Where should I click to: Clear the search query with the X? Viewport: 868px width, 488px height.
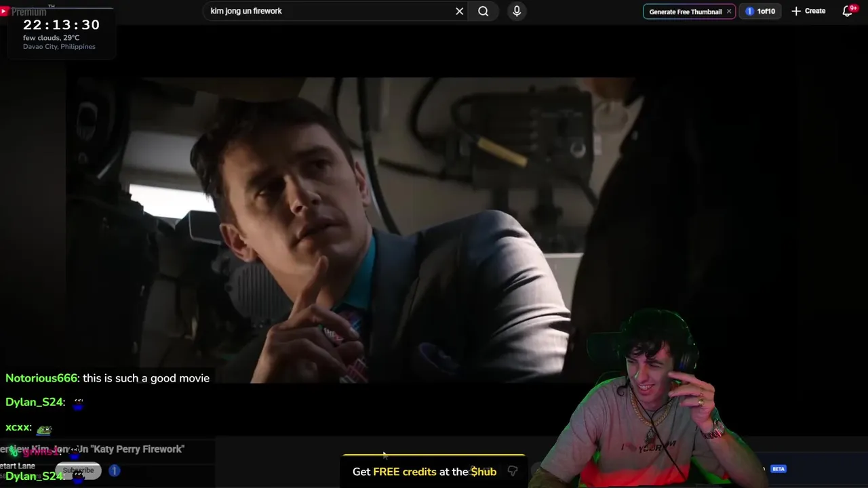(459, 11)
